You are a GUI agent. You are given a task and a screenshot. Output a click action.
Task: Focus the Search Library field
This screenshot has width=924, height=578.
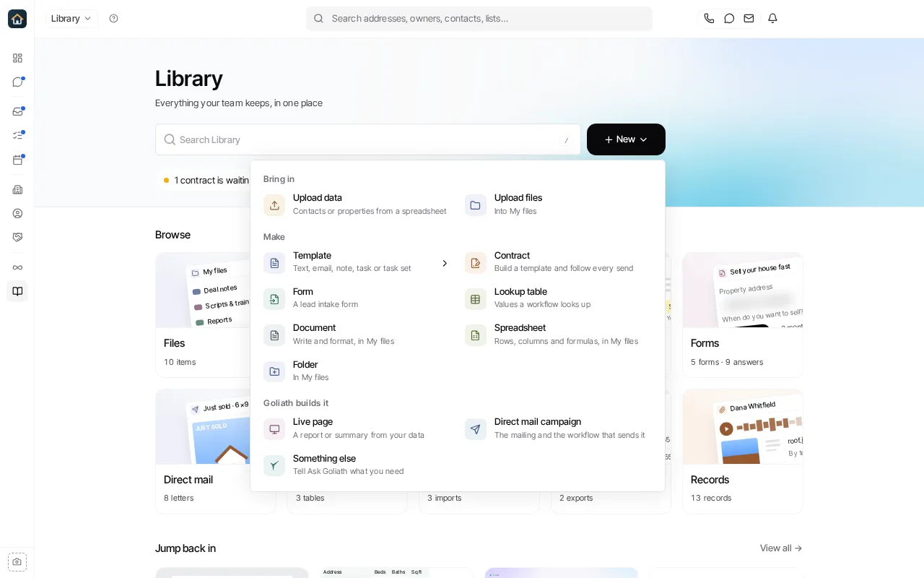point(368,139)
